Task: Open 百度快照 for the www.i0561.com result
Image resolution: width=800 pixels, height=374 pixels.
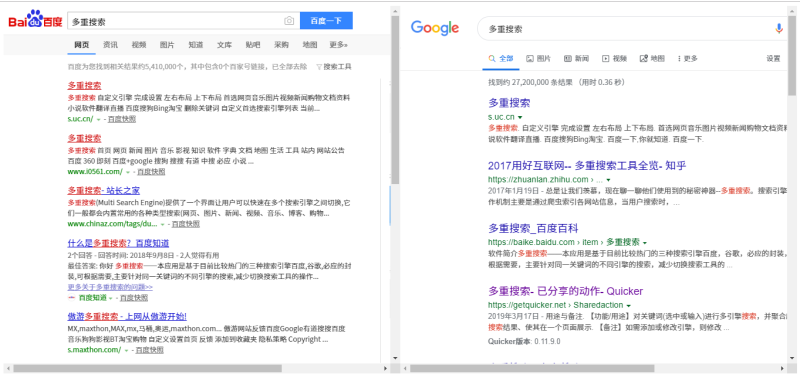Action: click(x=151, y=172)
